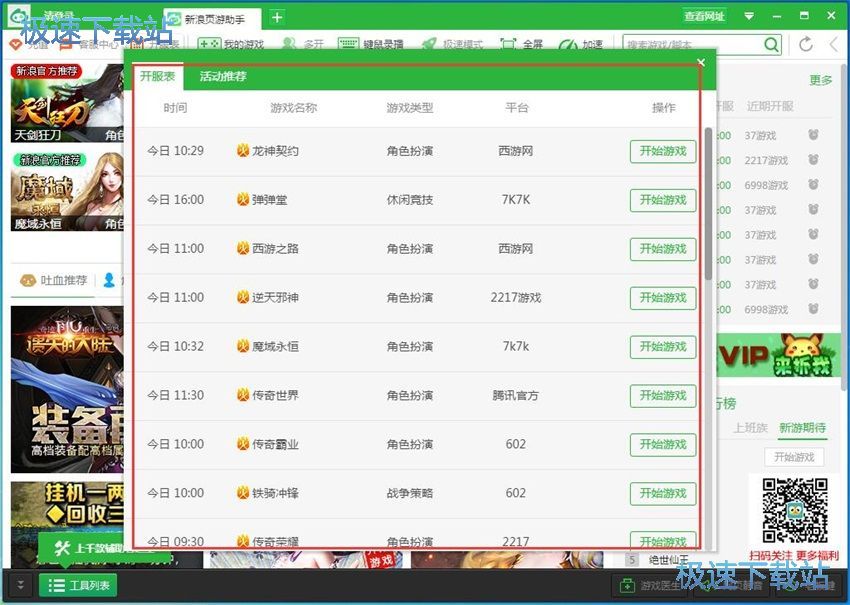Switch to the 近期开服 tab
The width and height of the screenshot is (850, 605).
pos(770,106)
